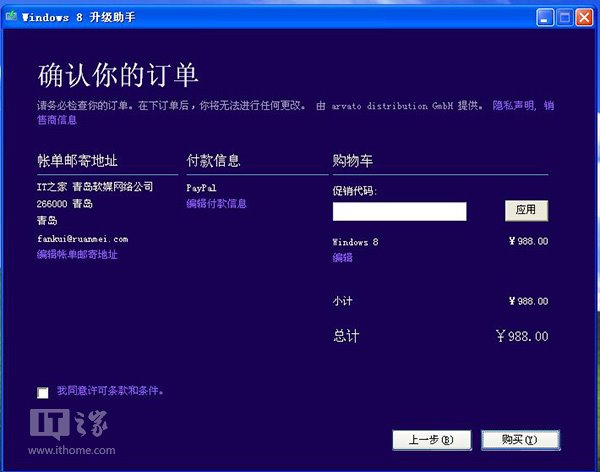Click the 购买 button to purchase
Screen dimensions: 600x472
519,439
